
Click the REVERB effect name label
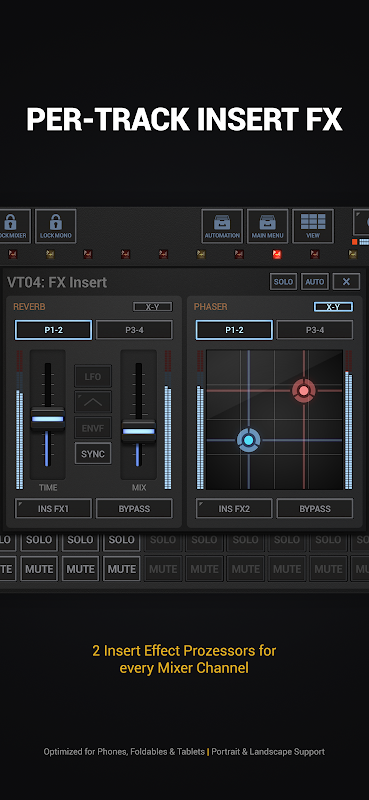(29, 307)
